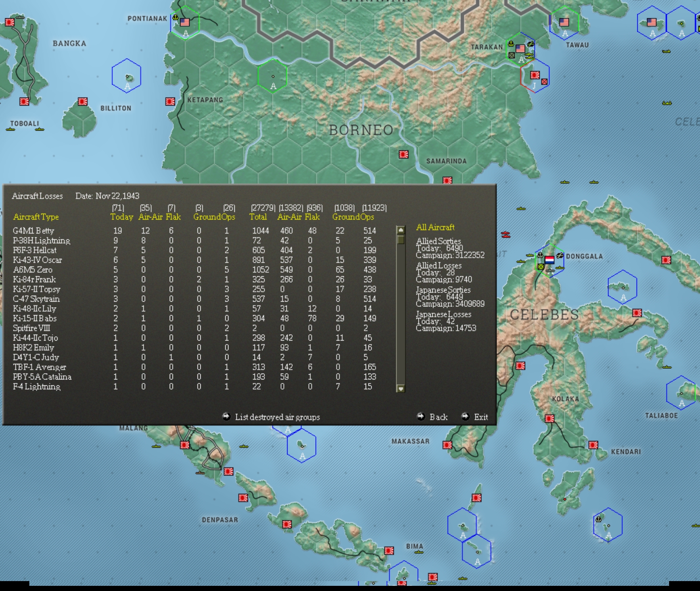Select the Japanese flag base at Malang
Screen dimensions: 700x591
[x=185, y=445]
